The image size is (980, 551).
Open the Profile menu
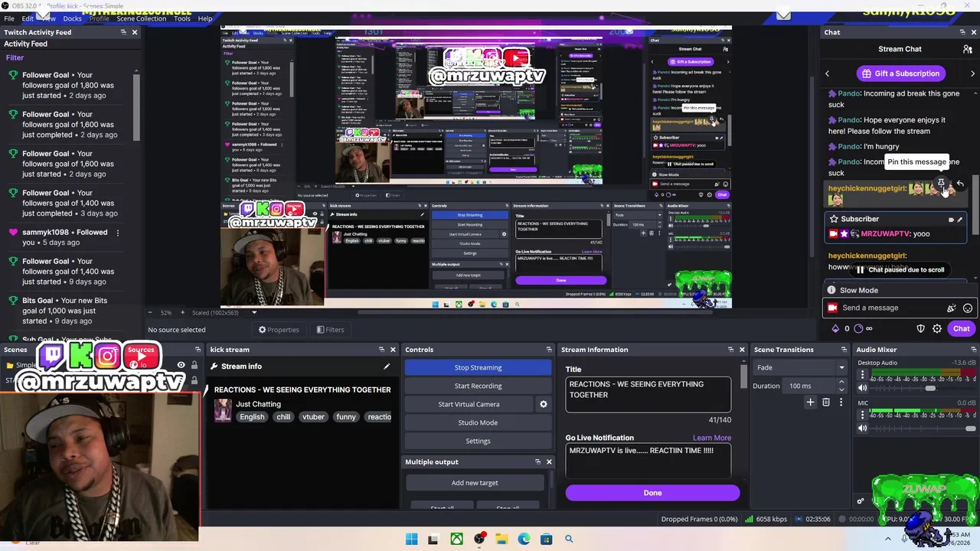[100, 18]
